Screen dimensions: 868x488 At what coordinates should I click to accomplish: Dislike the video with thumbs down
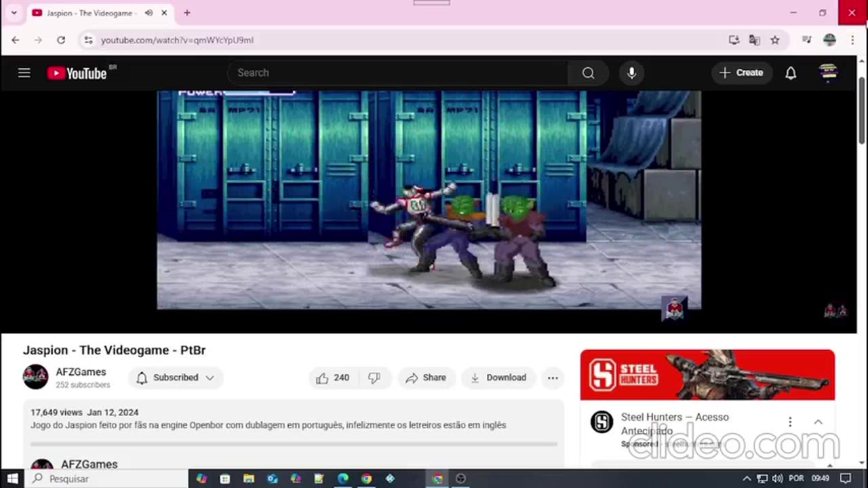click(x=374, y=378)
